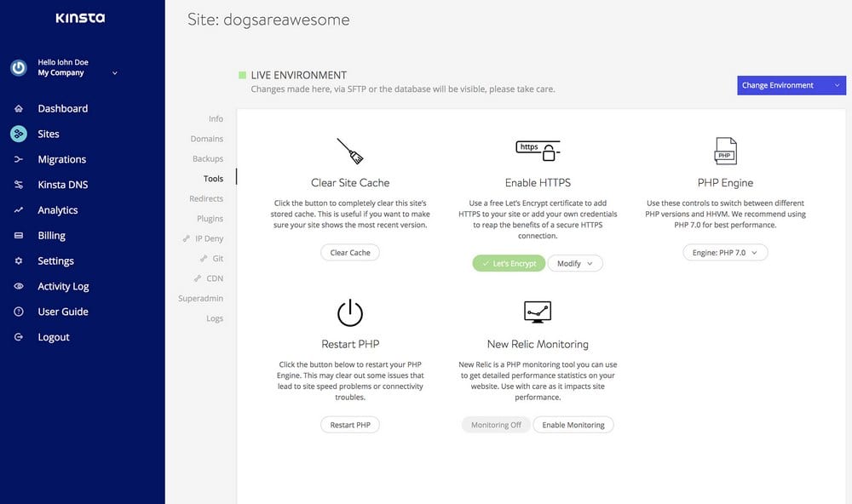Click the Kinsta logo
The width and height of the screenshot is (852, 504).
pos(80,18)
